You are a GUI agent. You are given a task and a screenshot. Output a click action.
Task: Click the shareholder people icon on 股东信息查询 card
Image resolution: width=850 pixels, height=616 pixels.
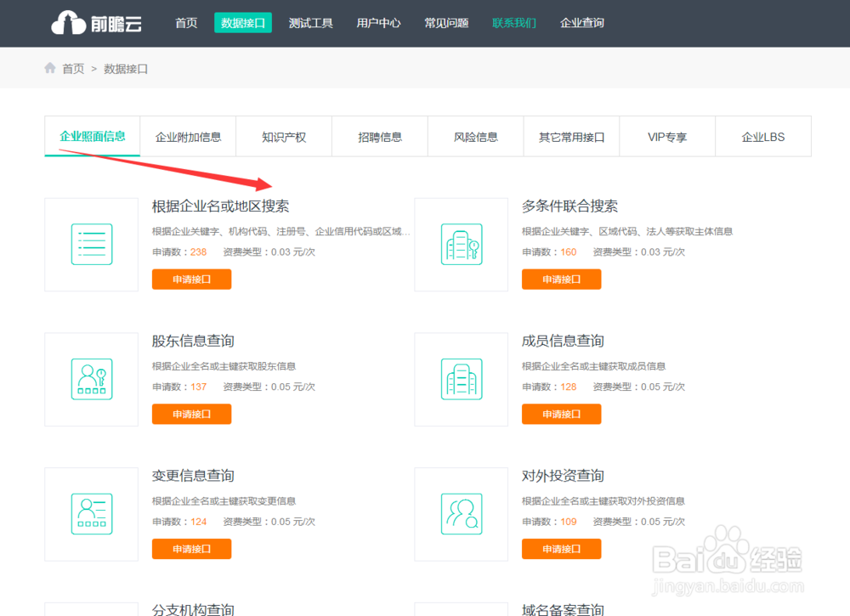91,379
